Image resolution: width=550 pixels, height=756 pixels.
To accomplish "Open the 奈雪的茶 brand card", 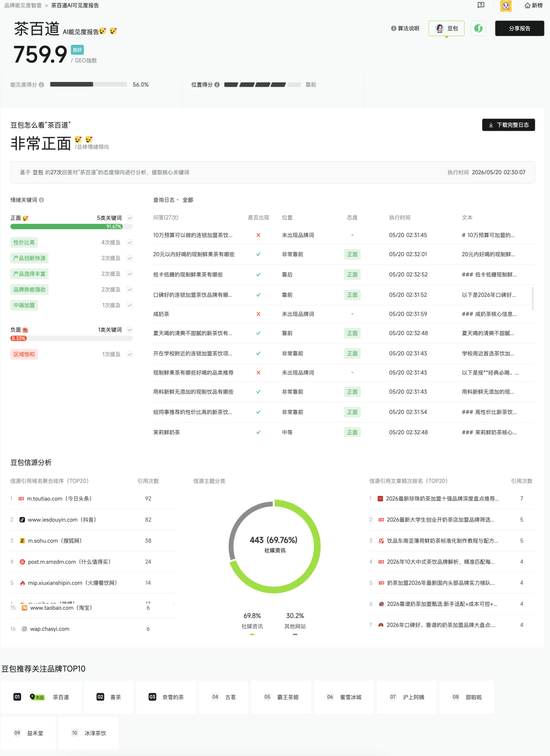I will [166, 697].
